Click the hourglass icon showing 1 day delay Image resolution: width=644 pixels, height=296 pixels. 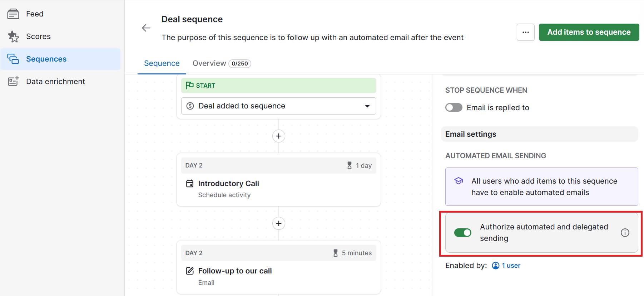click(x=348, y=165)
